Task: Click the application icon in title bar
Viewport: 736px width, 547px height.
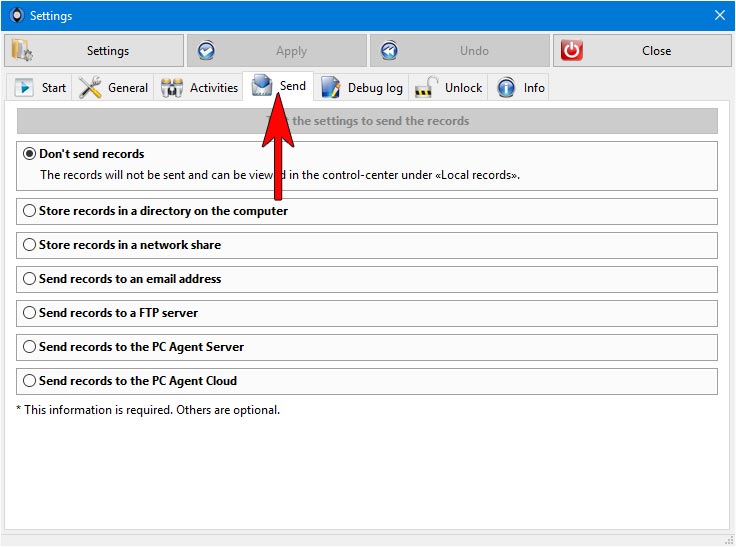Action: tap(15, 15)
